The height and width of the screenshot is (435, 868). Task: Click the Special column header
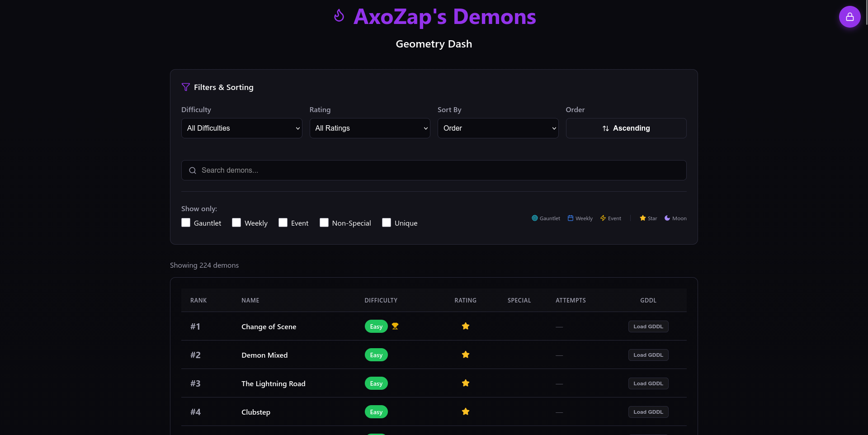[519, 300]
